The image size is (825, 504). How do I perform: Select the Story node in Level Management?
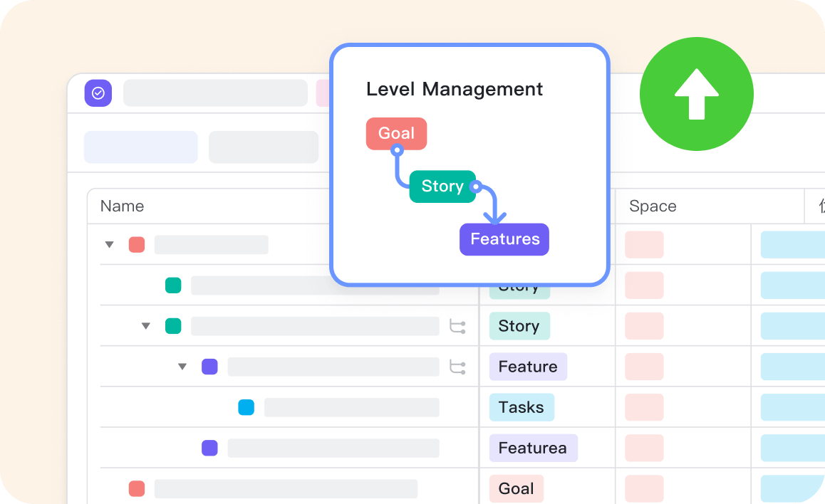(x=442, y=187)
